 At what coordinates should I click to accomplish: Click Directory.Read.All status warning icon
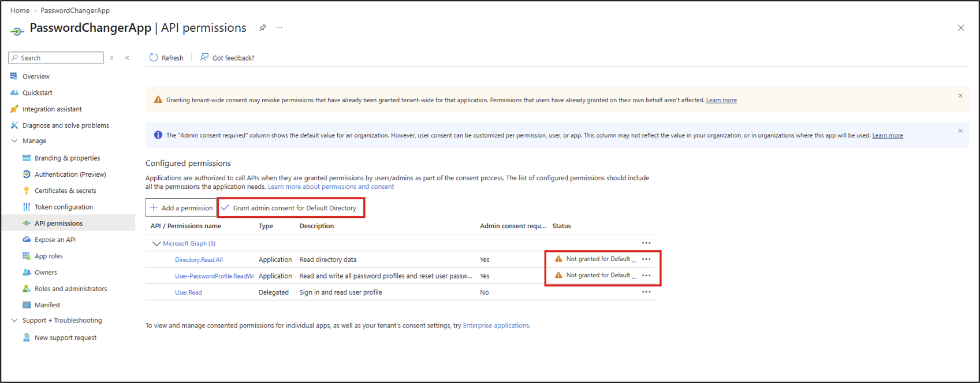point(558,259)
